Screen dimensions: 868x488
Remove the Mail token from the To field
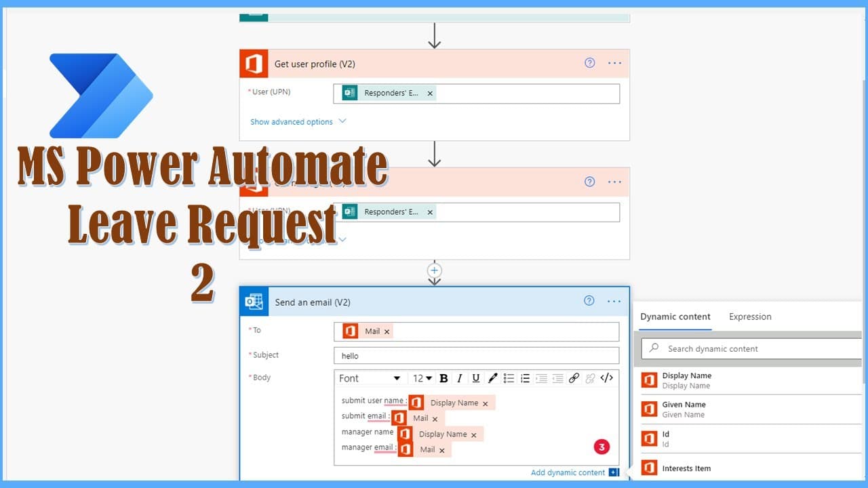[387, 331]
